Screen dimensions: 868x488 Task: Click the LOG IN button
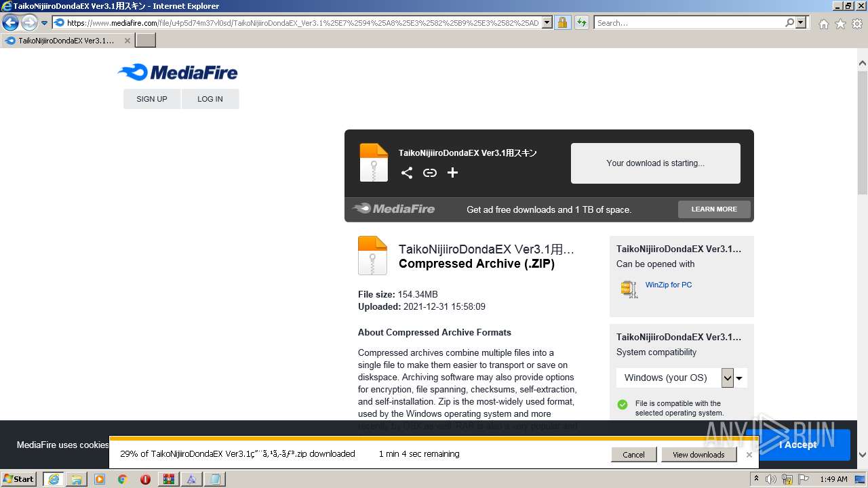[210, 99]
